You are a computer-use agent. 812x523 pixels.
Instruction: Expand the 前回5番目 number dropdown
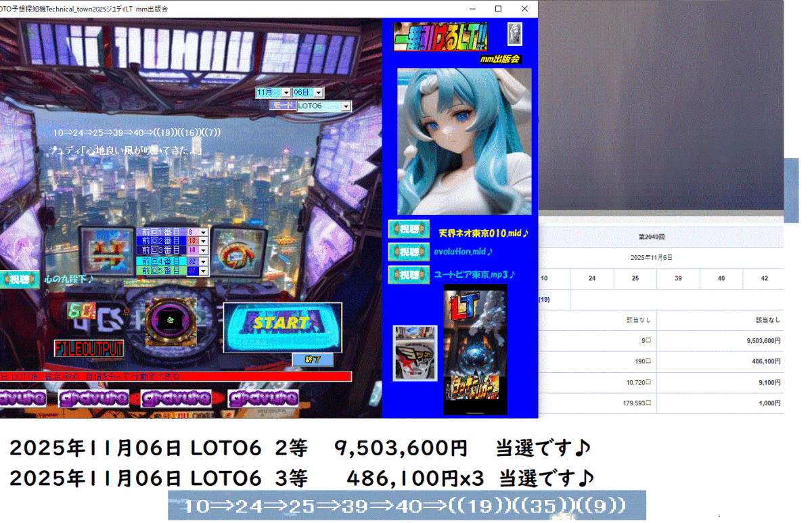click(x=204, y=270)
